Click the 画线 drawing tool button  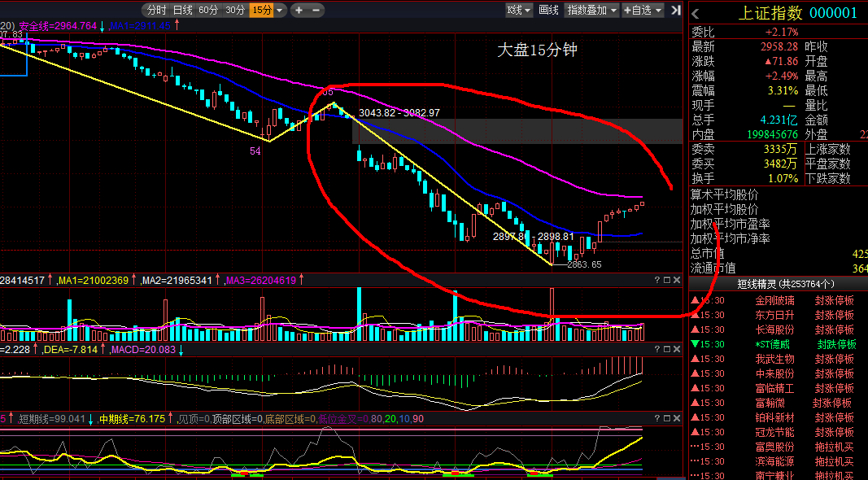pos(548,10)
